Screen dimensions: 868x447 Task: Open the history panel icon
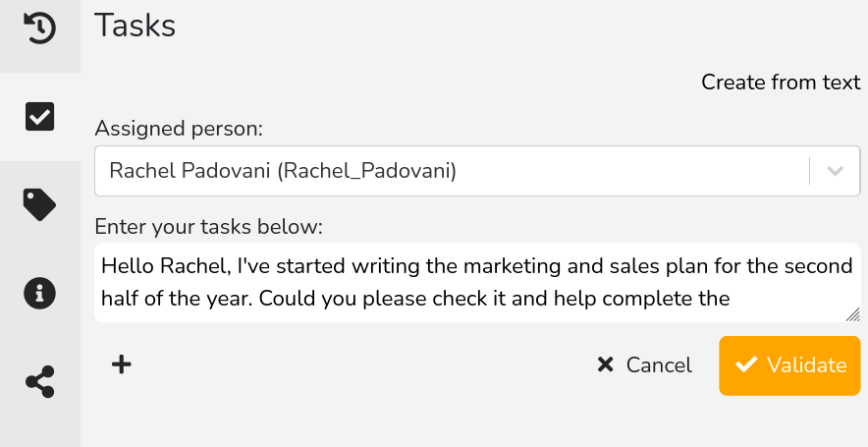pyautogui.click(x=39, y=28)
